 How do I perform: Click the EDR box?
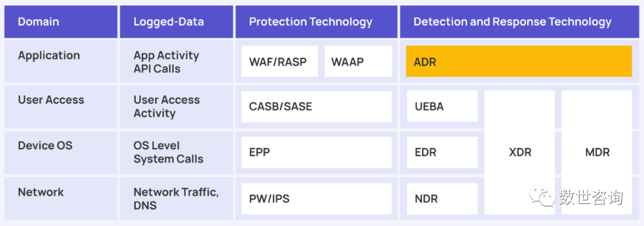pos(442,153)
